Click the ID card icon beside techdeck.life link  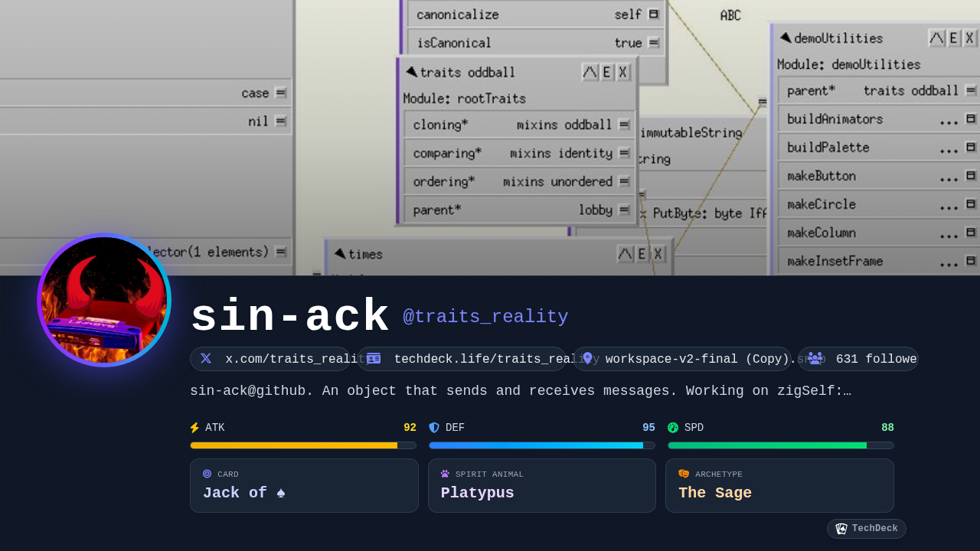coord(374,358)
